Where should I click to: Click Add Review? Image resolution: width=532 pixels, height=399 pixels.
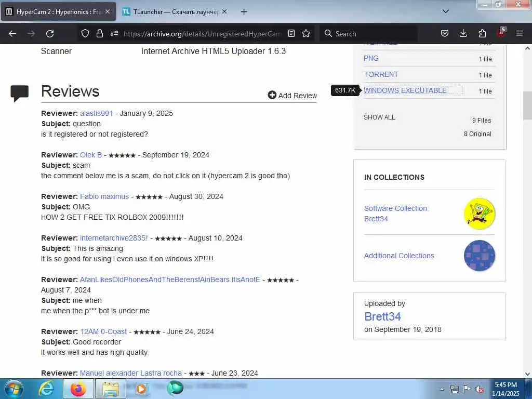click(x=292, y=96)
